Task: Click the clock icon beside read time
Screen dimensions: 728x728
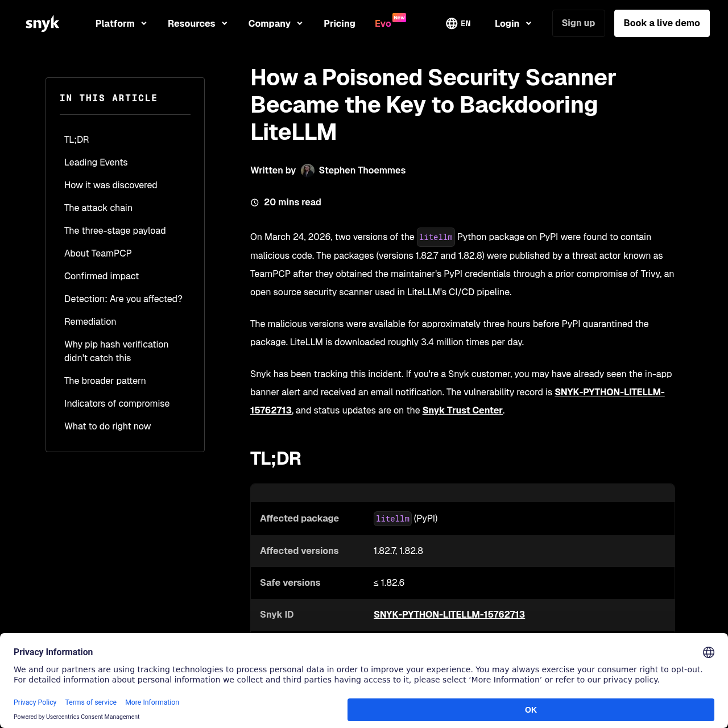Action: tap(254, 202)
